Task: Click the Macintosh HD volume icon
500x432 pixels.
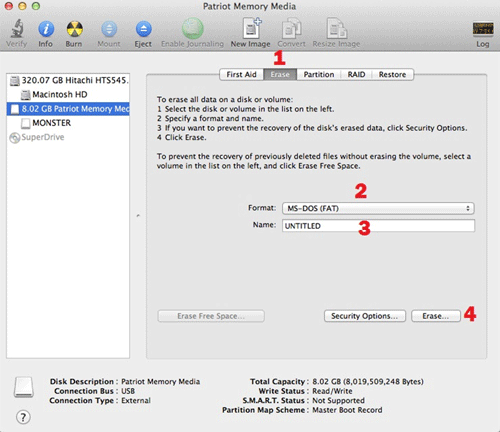Action: point(25,95)
